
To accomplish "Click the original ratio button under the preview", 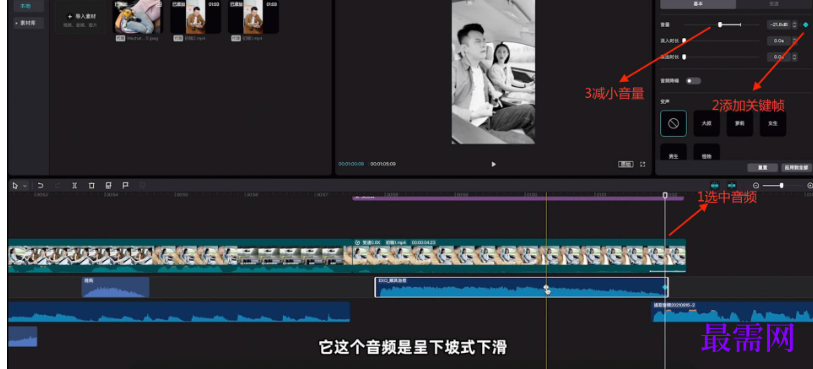I will pyautogui.click(x=626, y=164).
